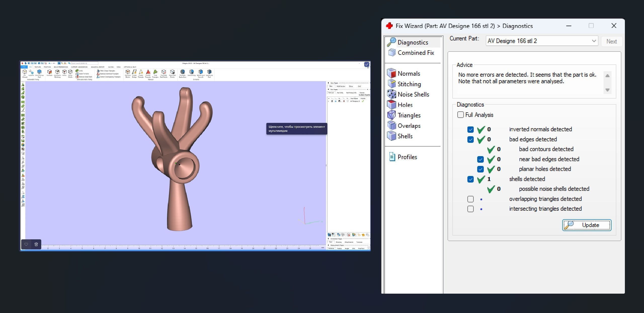
Task: Open the TEXTURE ribbon tab in Magics
Action: click(37, 67)
